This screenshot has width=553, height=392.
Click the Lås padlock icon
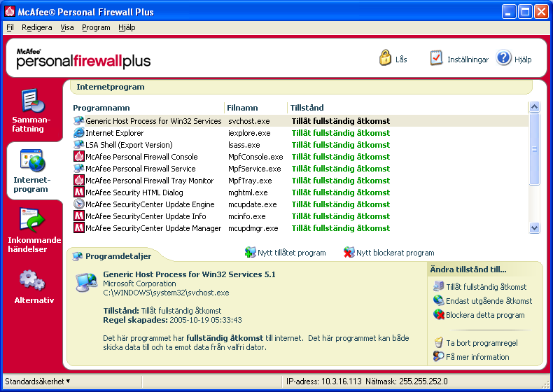(385, 57)
